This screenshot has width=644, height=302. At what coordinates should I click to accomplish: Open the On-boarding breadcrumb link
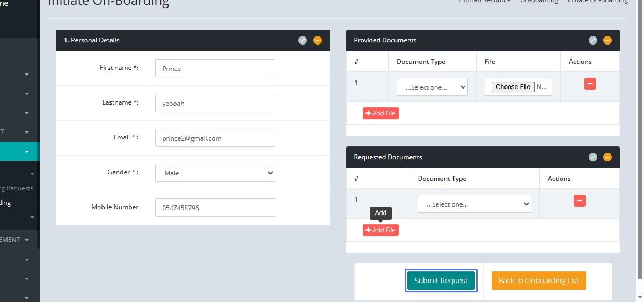click(538, 1)
